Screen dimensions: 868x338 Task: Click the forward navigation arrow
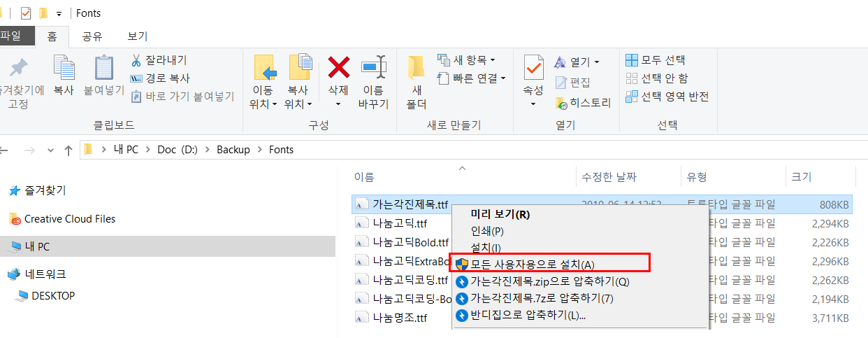coord(29,150)
